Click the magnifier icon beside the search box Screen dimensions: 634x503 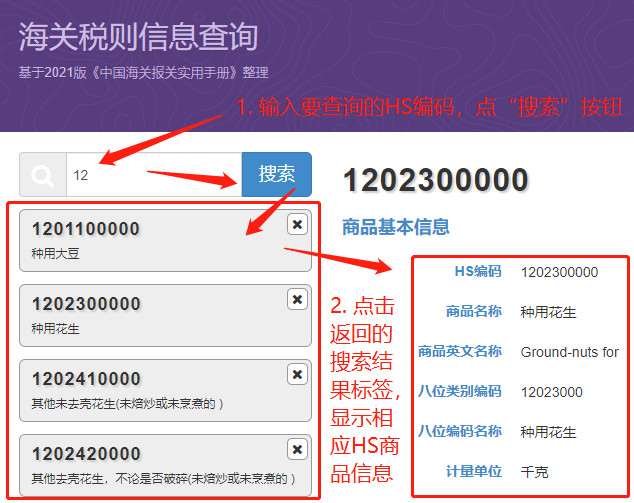click(x=43, y=175)
